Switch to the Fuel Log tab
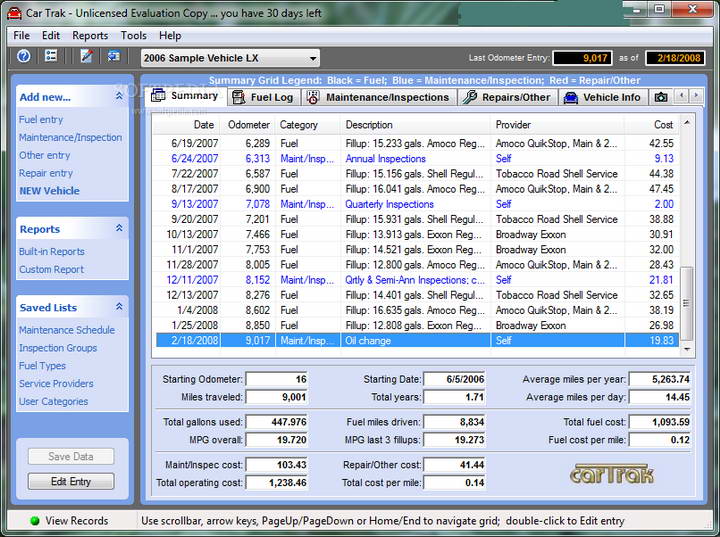720x537 pixels. tap(264, 97)
